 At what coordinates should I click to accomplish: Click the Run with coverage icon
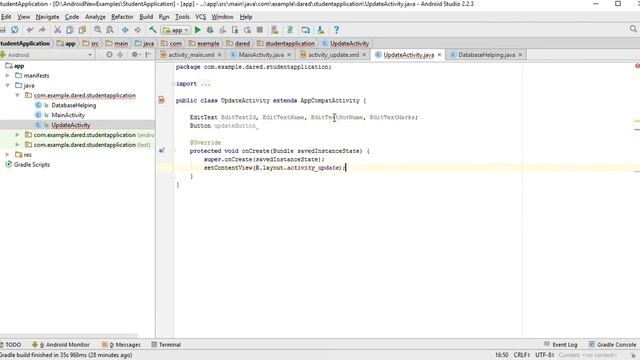[222, 30]
